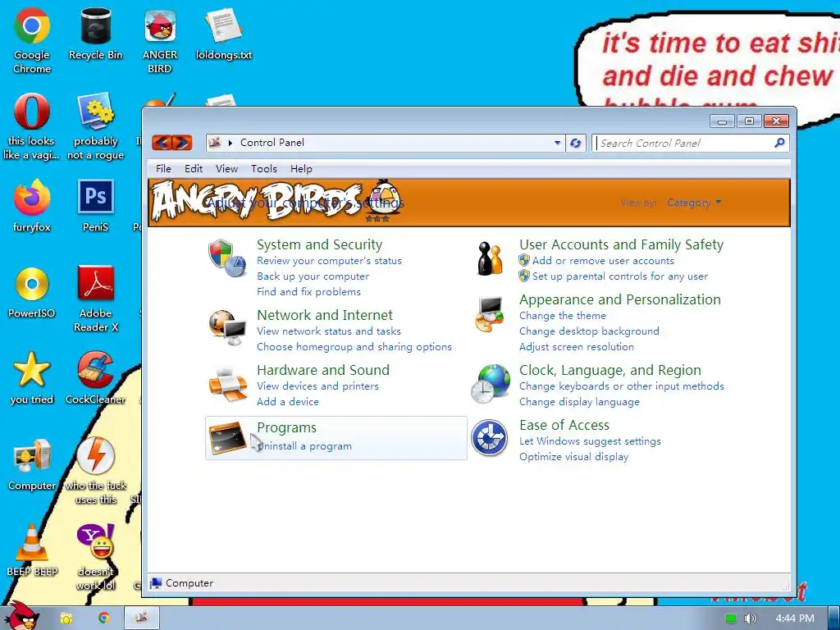Viewport: 840px width, 630px height.
Task: Open 'Add or remove user accounts' link
Action: tap(603, 261)
